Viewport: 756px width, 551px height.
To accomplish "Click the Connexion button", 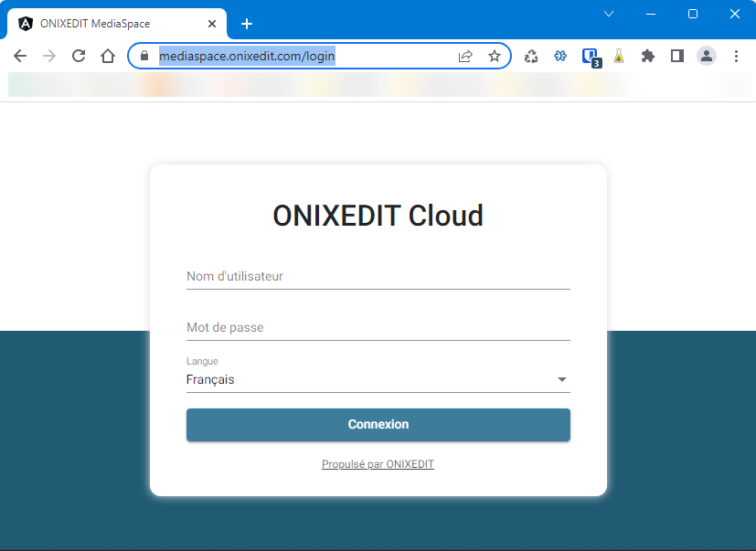I will 378,425.
